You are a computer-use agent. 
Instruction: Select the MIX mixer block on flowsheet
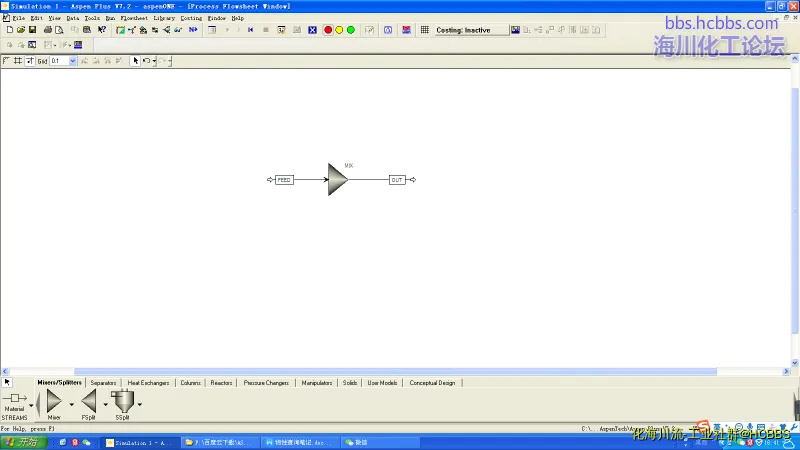[x=337, y=179]
